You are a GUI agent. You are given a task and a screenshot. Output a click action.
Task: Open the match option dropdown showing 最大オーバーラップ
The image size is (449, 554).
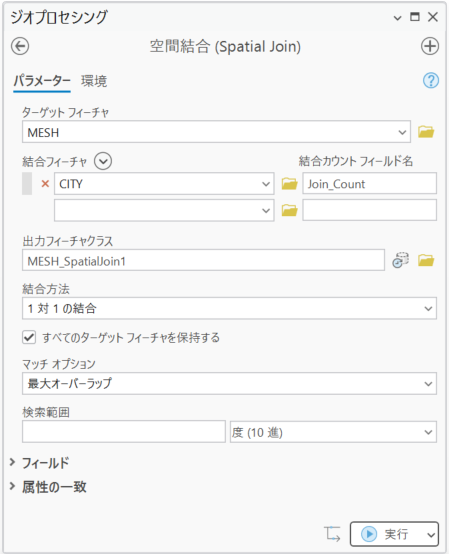[x=229, y=383]
